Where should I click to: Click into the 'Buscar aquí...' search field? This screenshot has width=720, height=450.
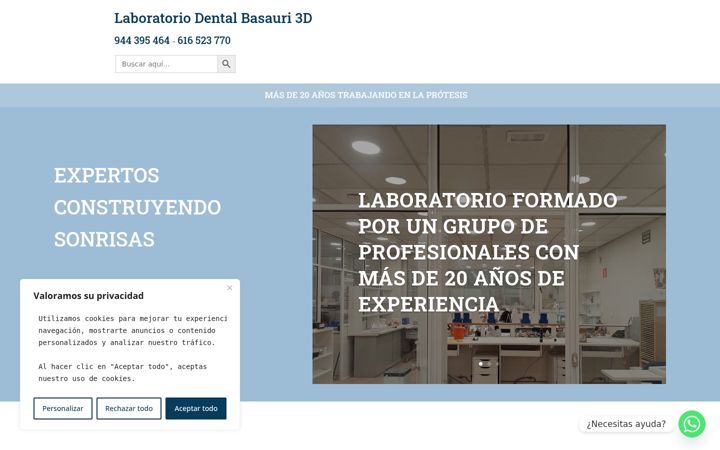click(166, 64)
